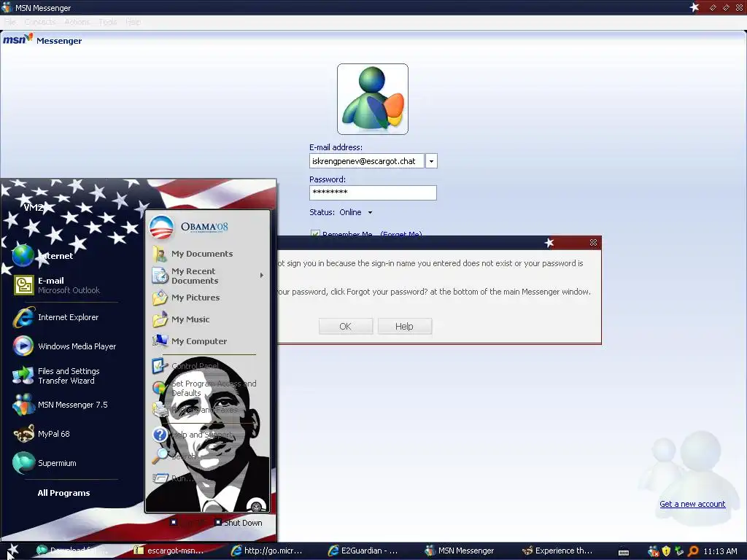This screenshot has height=560, width=747.
Task: Launch Windows Media Player from Start menu
Action: click(64, 346)
